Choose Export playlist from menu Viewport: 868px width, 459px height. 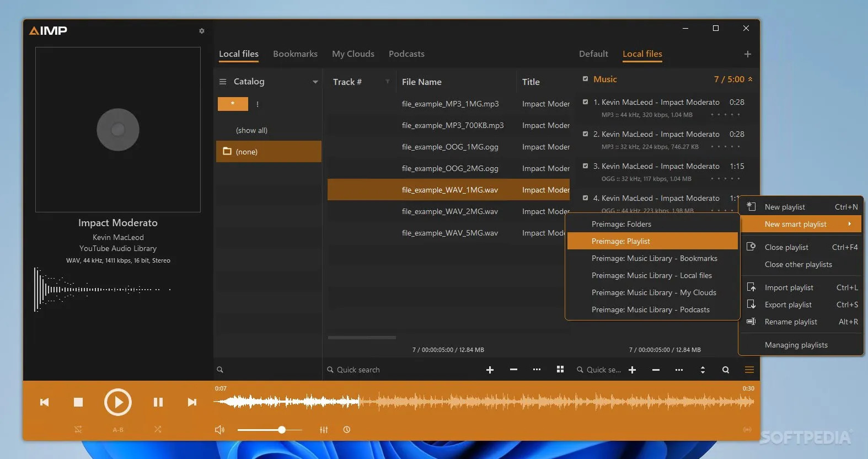tap(788, 305)
